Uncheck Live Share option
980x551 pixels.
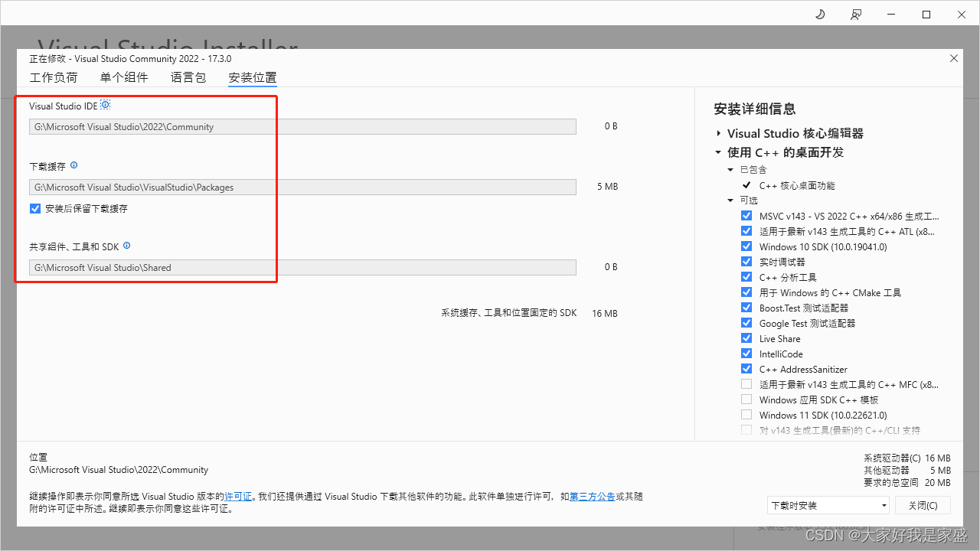[x=746, y=338]
